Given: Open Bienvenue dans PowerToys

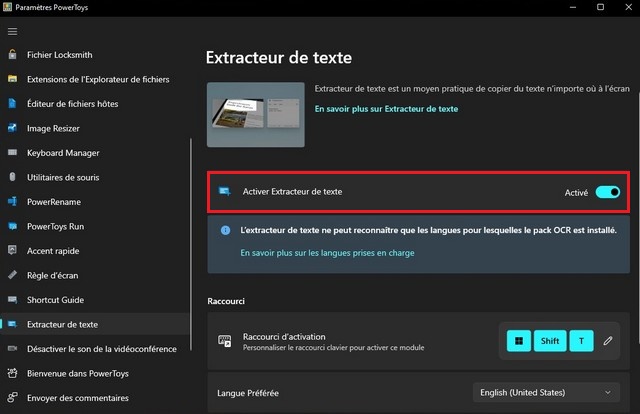Looking at the screenshot, I should coord(96,373).
